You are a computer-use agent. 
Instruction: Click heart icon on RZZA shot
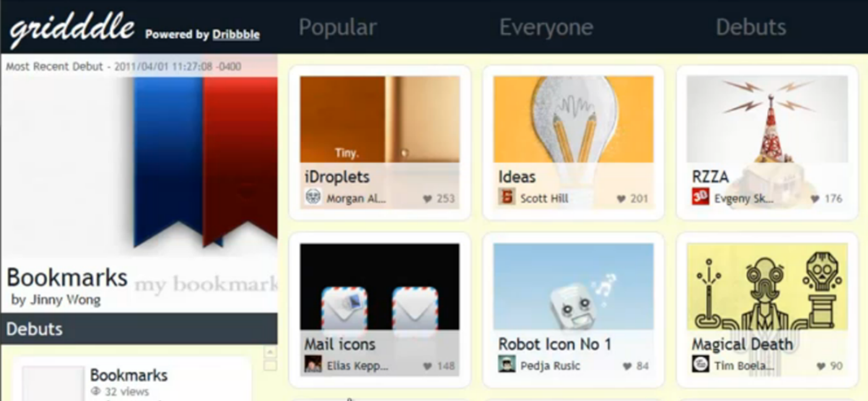click(x=815, y=199)
